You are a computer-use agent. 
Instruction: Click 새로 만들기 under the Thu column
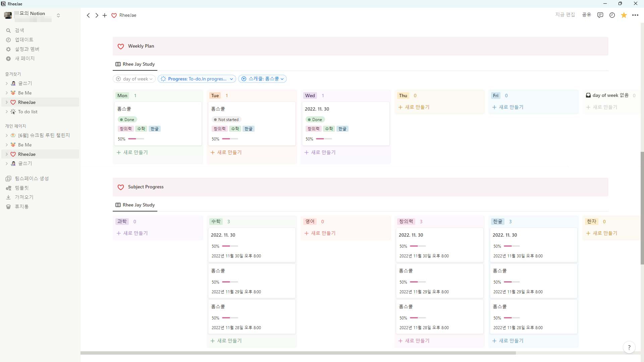[x=414, y=107]
